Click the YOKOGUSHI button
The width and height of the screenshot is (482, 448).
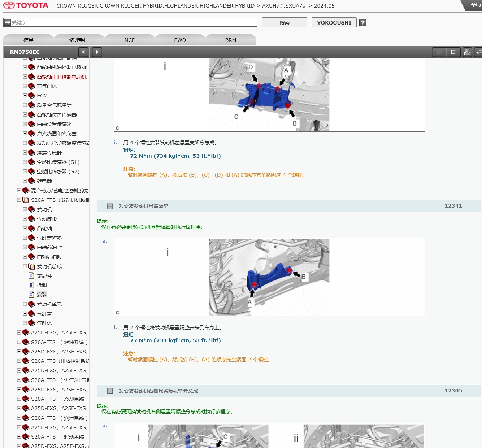(x=334, y=22)
